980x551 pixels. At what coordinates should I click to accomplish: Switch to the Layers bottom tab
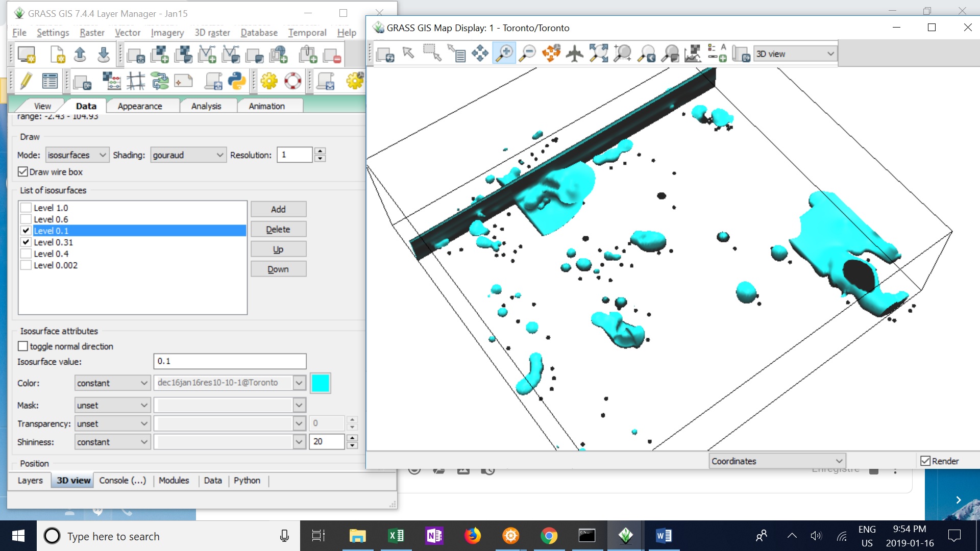[x=30, y=481]
